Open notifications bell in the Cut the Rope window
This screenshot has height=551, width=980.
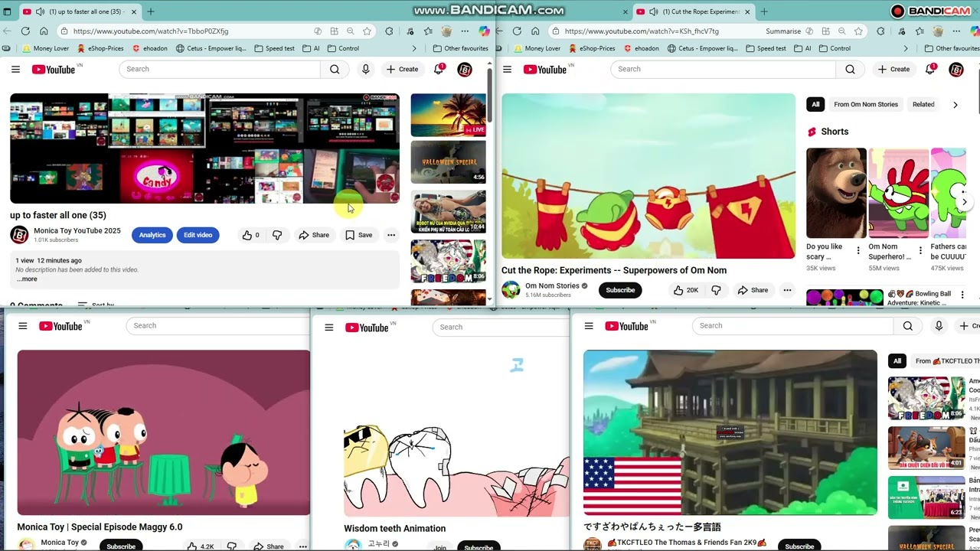point(930,69)
